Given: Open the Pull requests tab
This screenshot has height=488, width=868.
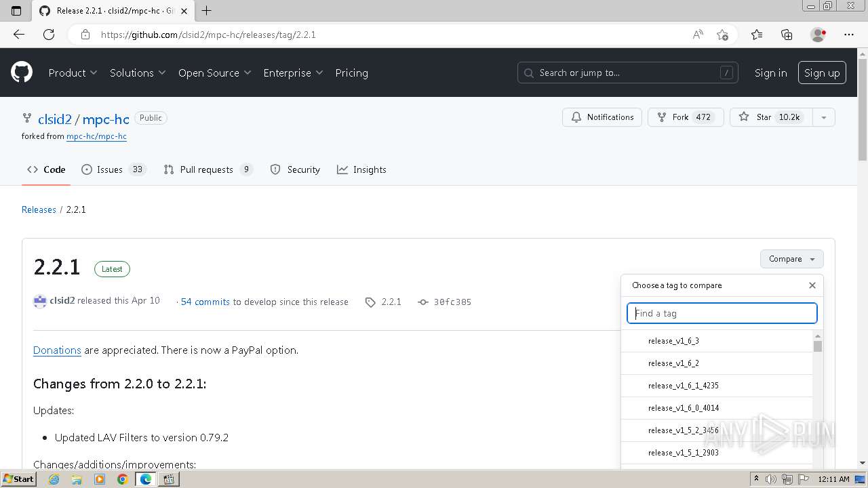Looking at the screenshot, I should tap(208, 169).
